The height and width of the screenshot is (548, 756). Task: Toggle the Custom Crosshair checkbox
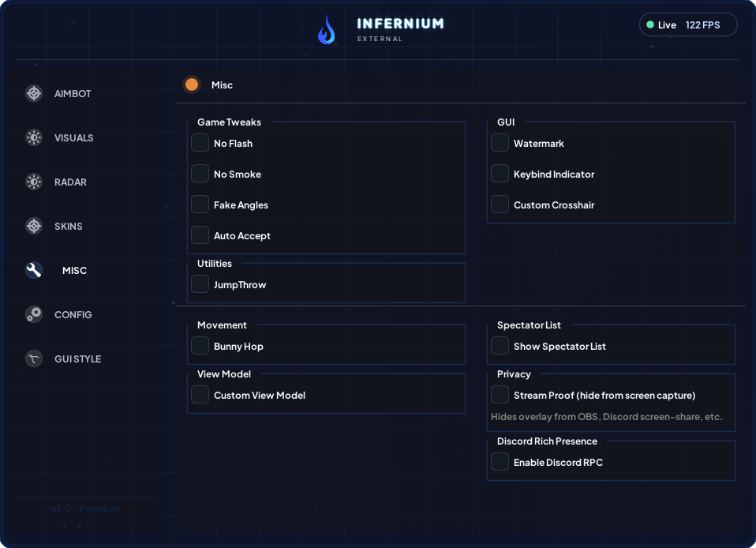click(500, 205)
